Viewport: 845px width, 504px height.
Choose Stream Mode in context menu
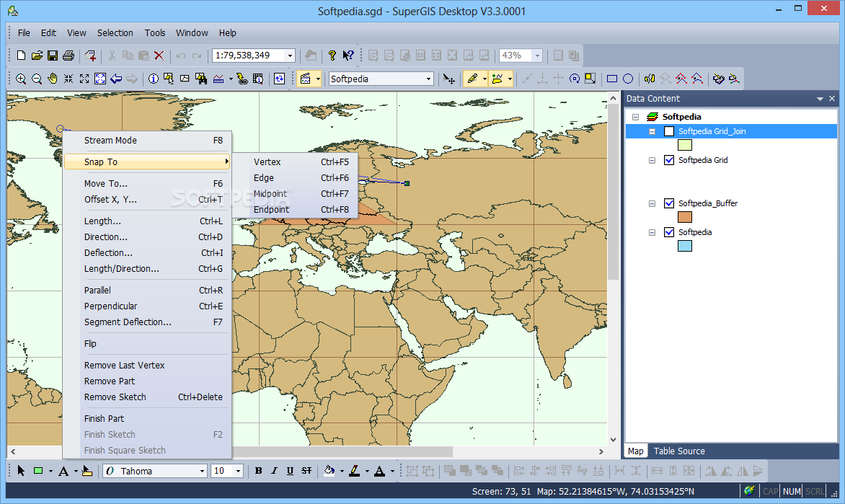(x=147, y=140)
